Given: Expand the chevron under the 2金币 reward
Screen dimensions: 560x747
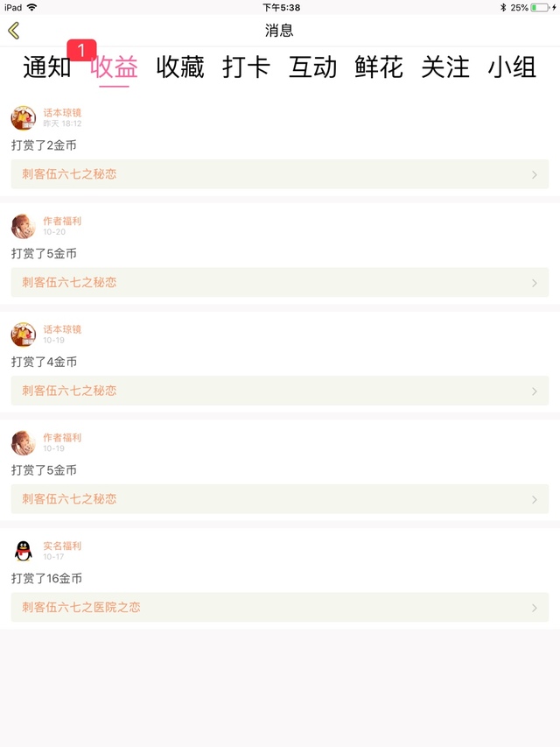Looking at the screenshot, I should (535, 175).
